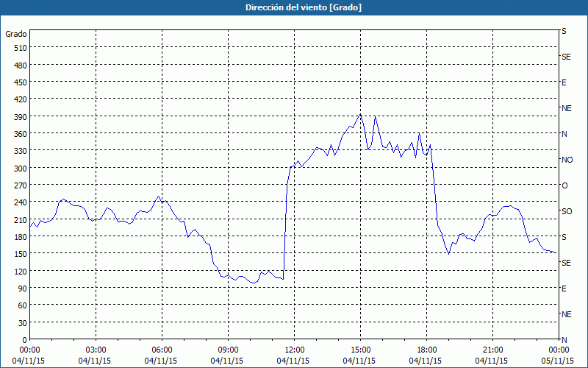Click the 21:00 time axis label
Viewport: 588px width, 368px height.
(492, 350)
